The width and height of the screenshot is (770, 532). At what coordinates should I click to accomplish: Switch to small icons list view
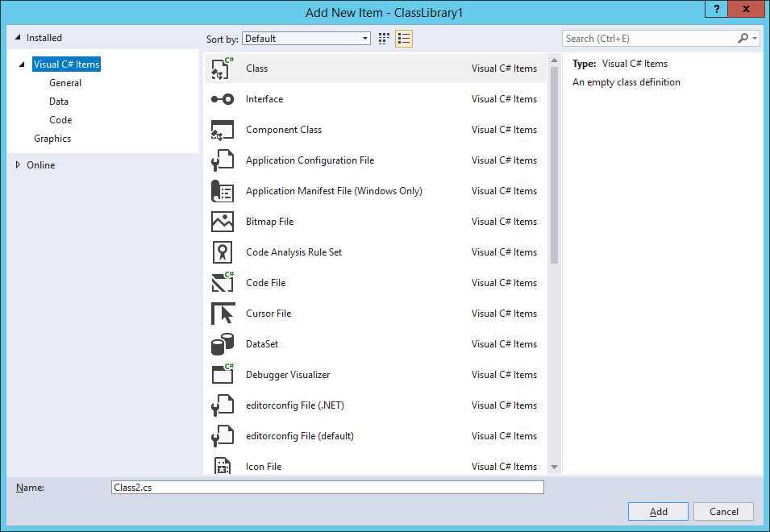tap(404, 38)
